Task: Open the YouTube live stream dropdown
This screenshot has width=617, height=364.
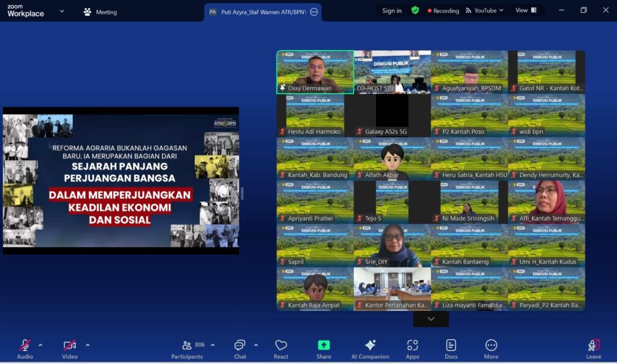Action: pos(484,10)
